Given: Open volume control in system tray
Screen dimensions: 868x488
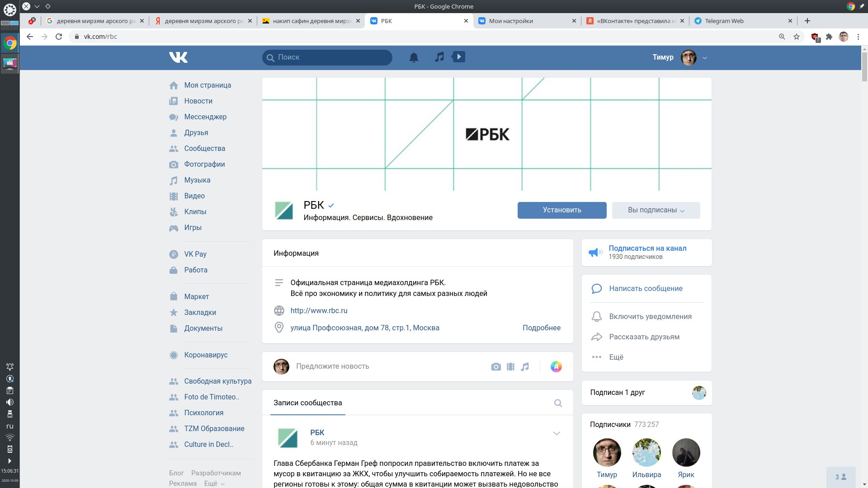Looking at the screenshot, I should pos(9,402).
